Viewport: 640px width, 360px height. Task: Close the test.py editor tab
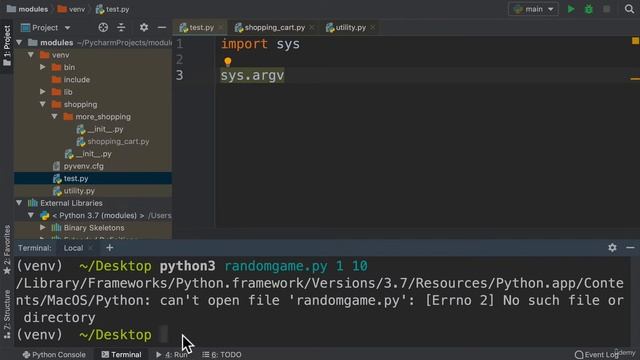[x=221, y=27]
